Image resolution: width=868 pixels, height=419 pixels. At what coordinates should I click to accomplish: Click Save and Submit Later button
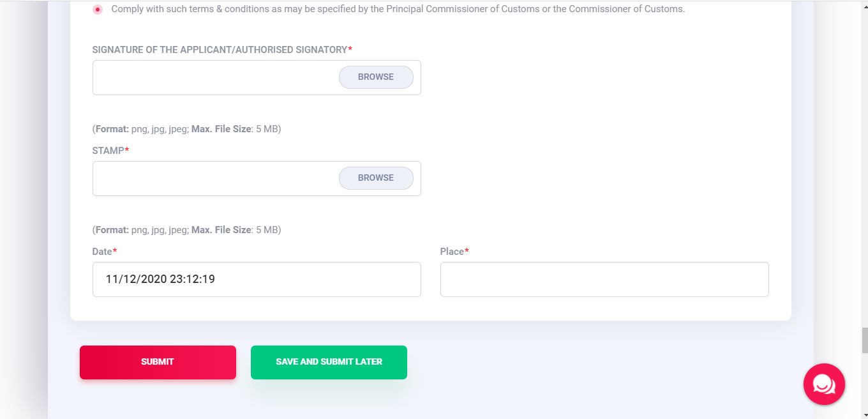click(329, 362)
